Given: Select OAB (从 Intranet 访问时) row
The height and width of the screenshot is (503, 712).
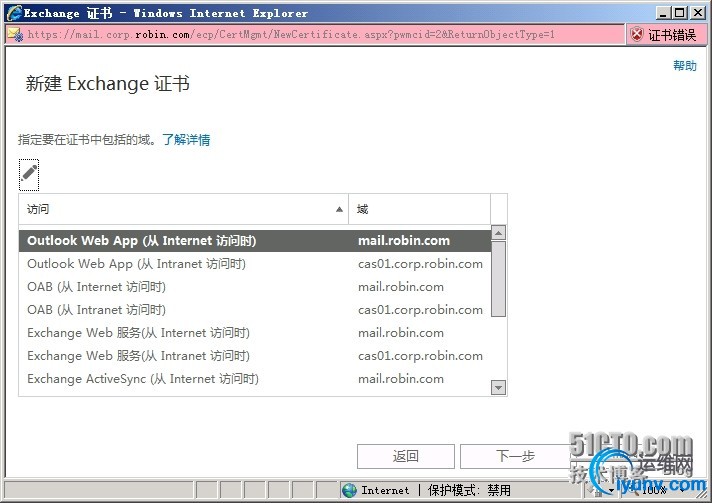Looking at the screenshot, I should click(255, 310).
